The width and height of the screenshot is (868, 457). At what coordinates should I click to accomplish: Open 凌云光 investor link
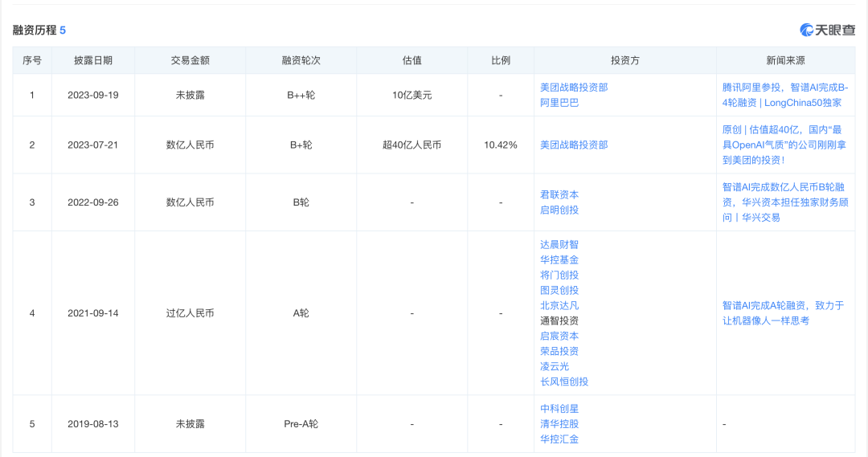point(554,366)
